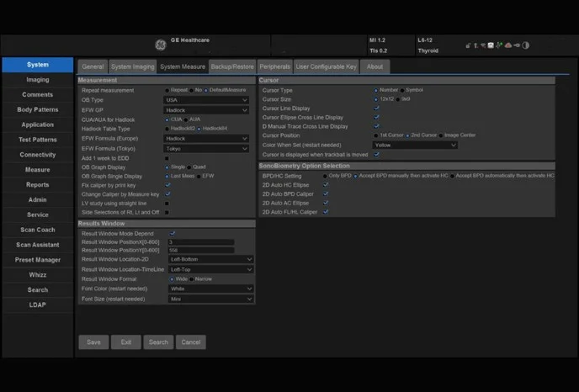Toggle Fix caliper by print key

(167, 185)
